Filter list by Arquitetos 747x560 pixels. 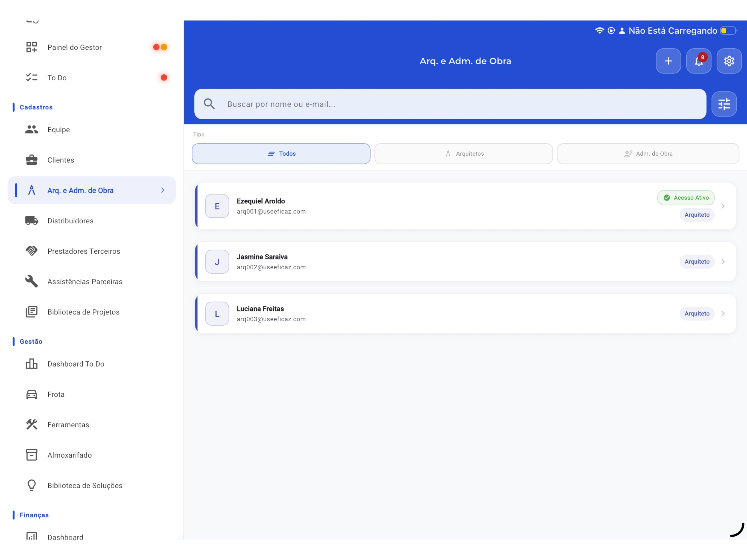(463, 154)
